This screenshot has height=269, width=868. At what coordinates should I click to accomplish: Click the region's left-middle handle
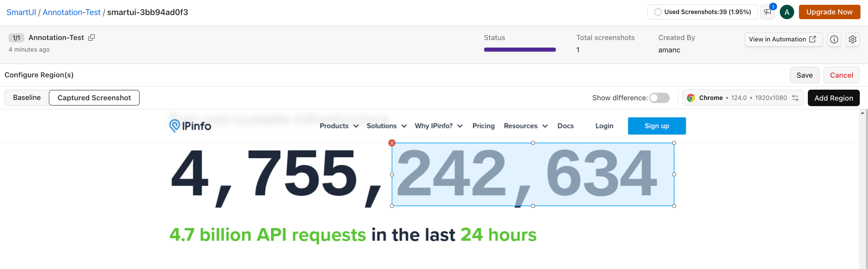tap(392, 175)
